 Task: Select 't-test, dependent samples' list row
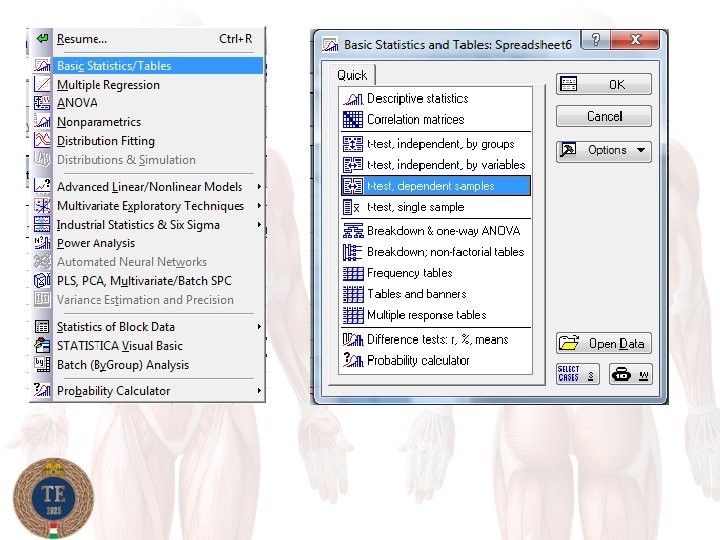point(436,186)
